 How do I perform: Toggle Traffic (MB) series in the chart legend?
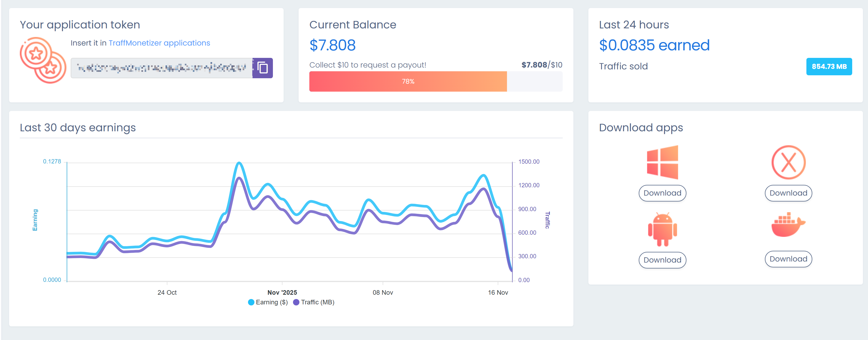pyautogui.click(x=314, y=302)
